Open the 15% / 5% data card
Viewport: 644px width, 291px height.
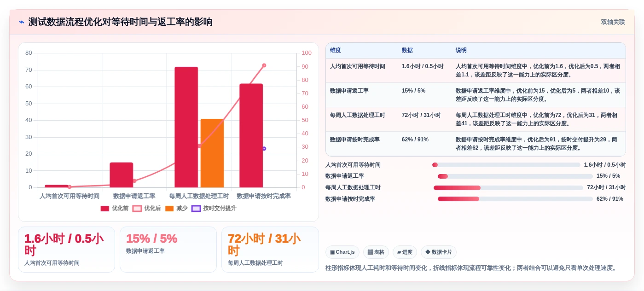[168, 250]
